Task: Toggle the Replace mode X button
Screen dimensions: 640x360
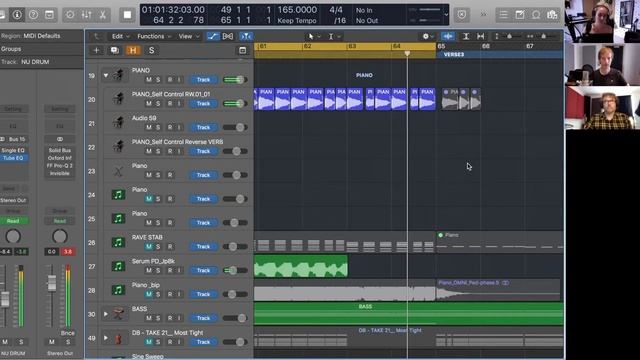Action: tap(462, 15)
